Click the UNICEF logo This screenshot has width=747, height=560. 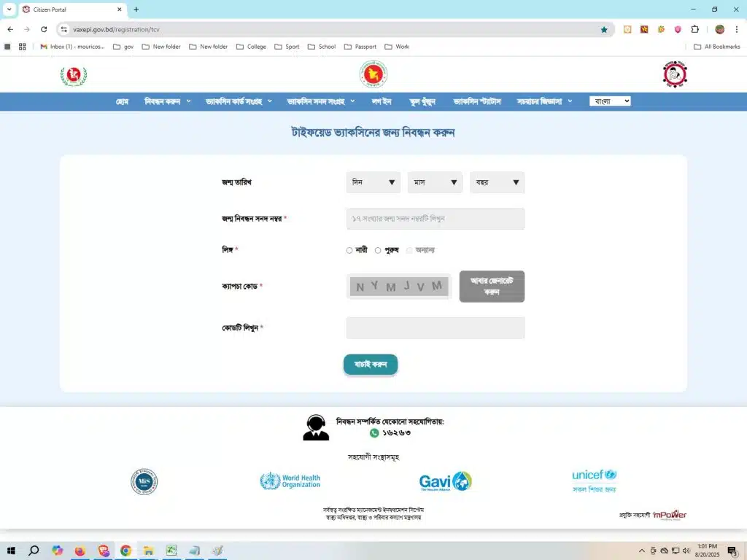coord(594,481)
